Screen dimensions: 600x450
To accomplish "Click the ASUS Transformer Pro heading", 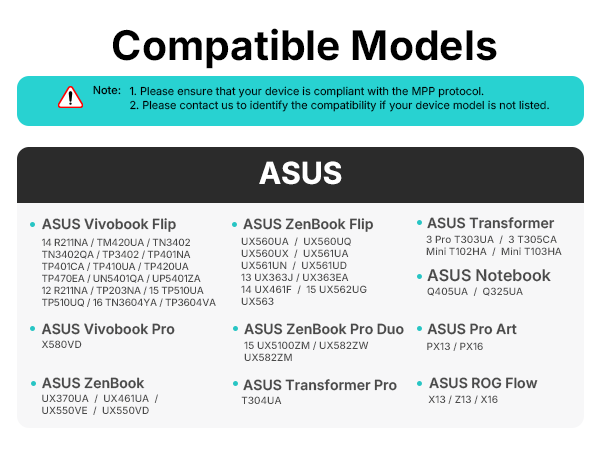I will click(x=320, y=385).
